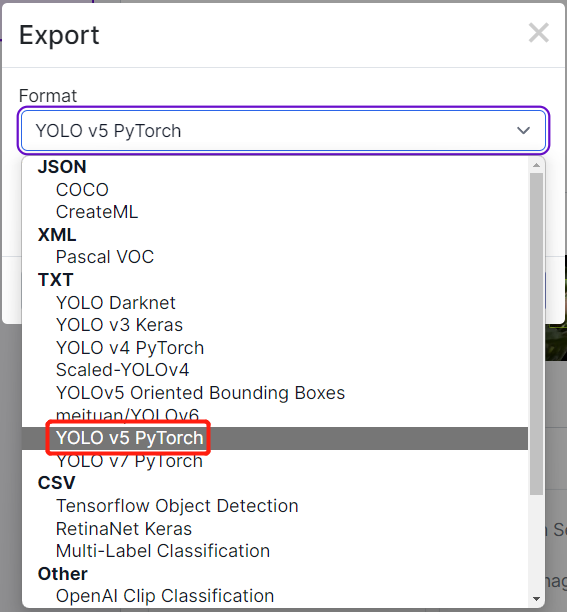Close the Export dialog with the X
567x612 pixels.
(539, 33)
